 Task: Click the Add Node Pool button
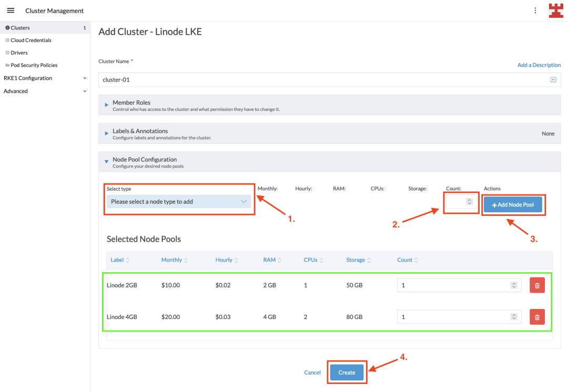[513, 204]
